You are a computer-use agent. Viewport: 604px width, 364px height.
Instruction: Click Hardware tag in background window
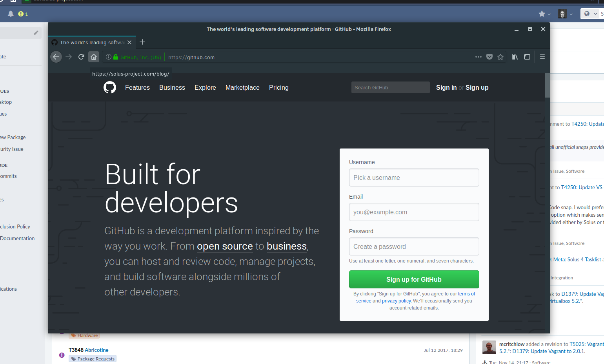84,335
